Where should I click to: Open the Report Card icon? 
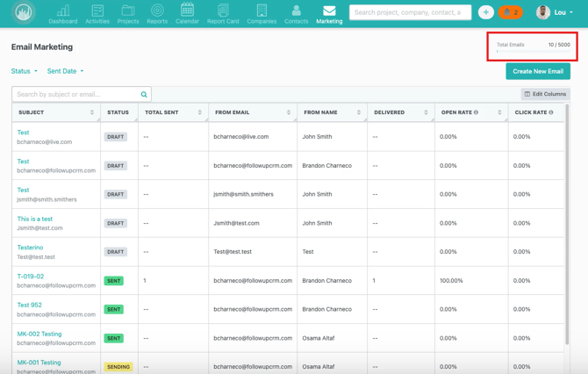tap(223, 13)
